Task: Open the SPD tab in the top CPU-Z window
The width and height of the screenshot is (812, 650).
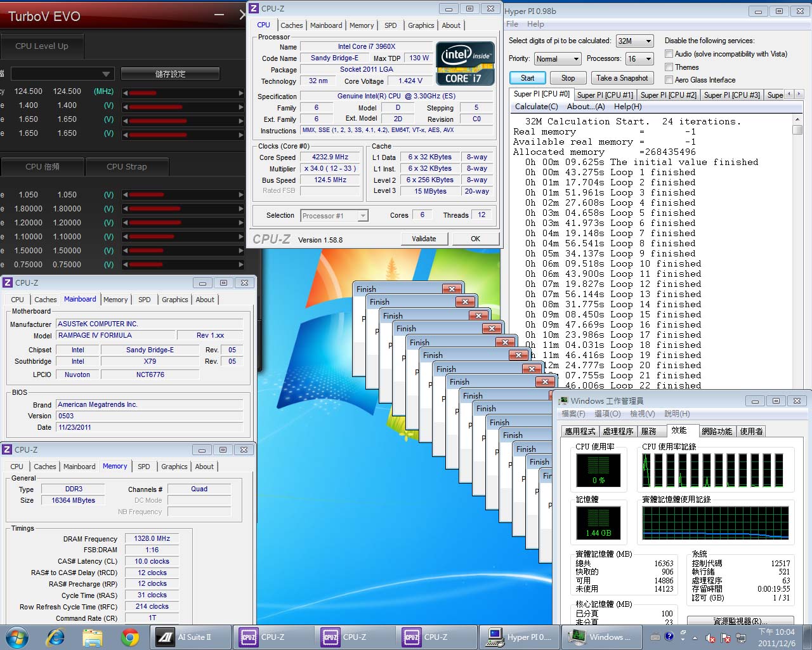Action: point(391,25)
